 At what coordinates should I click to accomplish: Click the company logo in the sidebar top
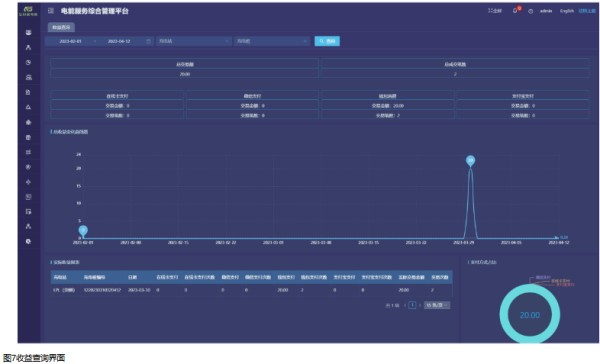coord(29,11)
